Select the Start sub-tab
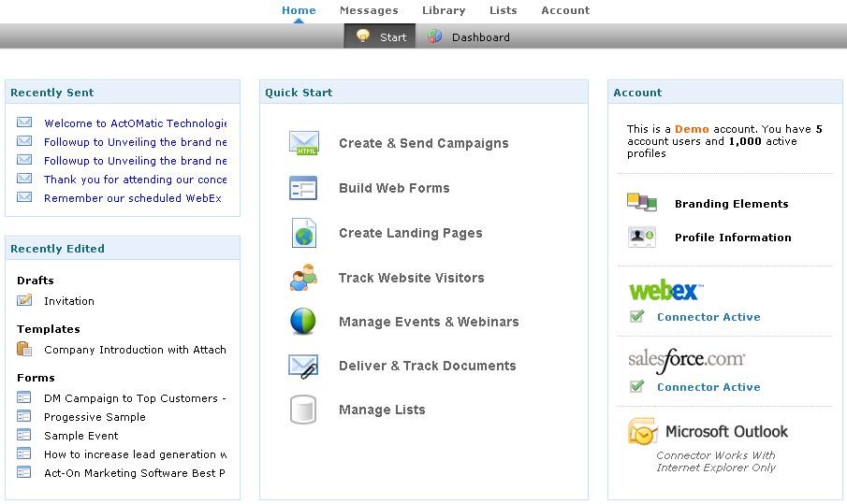 pos(380,36)
